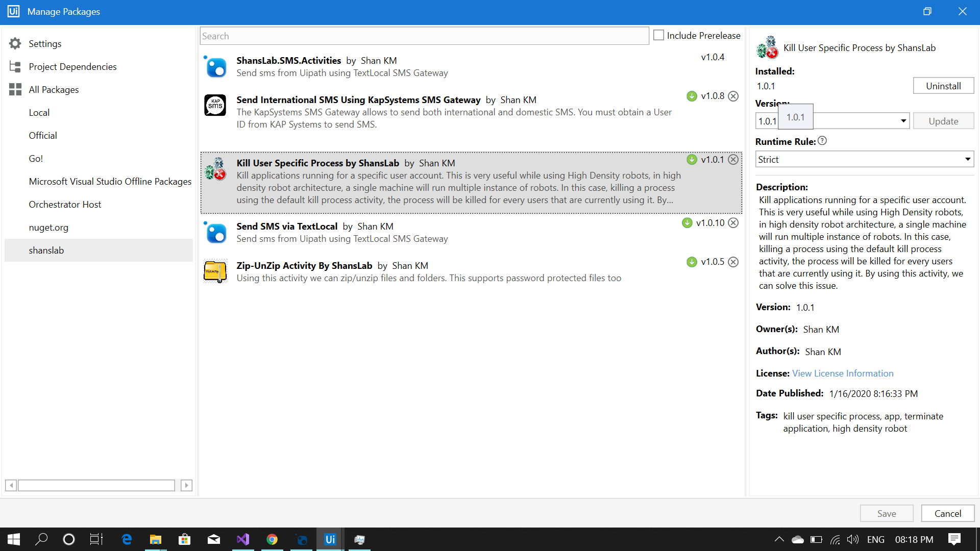Image resolution: width=980 pixels, height=551 pixels.
Task: Click sidebar horizontal scrollbar left arrow
Action: (x=11, y=485)
